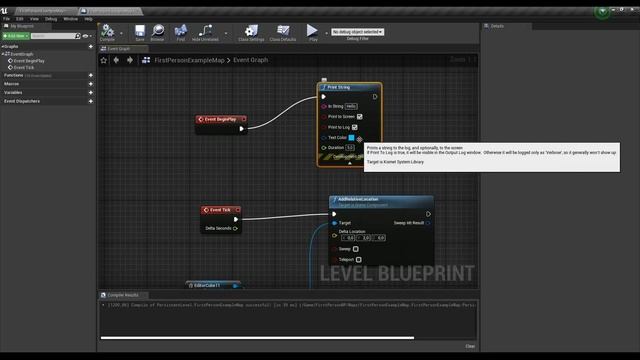Collapse the Graphs section
640x360 pixels.
[x=2, y=47]
